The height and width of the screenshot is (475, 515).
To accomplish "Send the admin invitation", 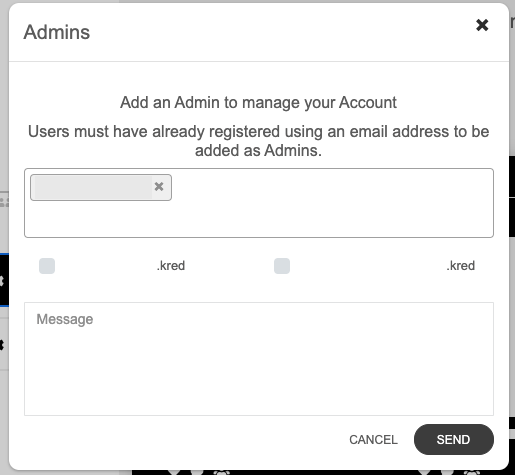I will [454, 440].
